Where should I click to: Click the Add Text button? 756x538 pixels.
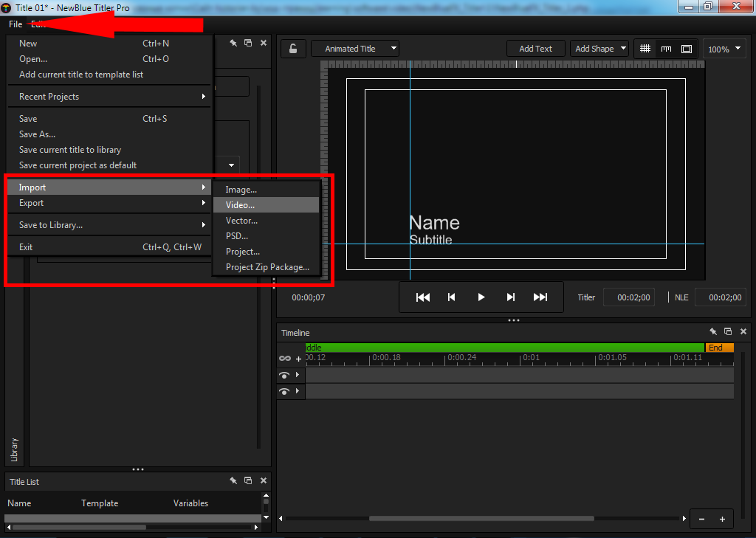pyautogui.click(x=535, y=49)
